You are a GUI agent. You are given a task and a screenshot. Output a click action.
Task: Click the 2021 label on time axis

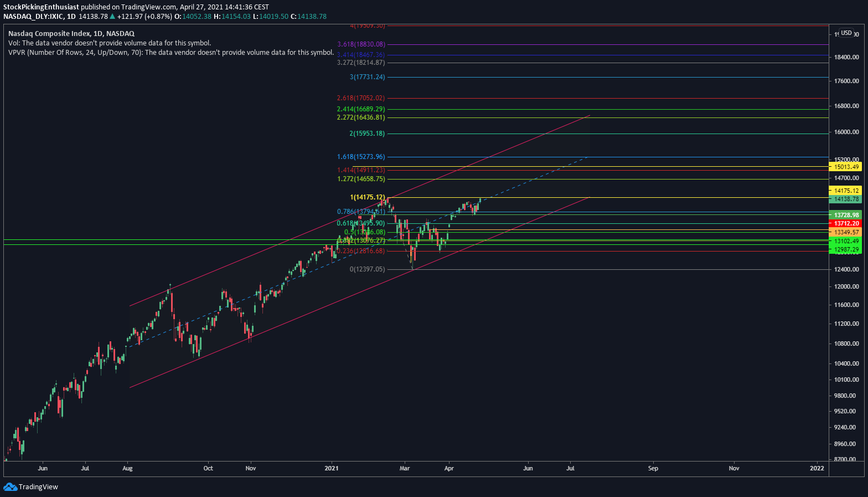click(x=332, y=468)
